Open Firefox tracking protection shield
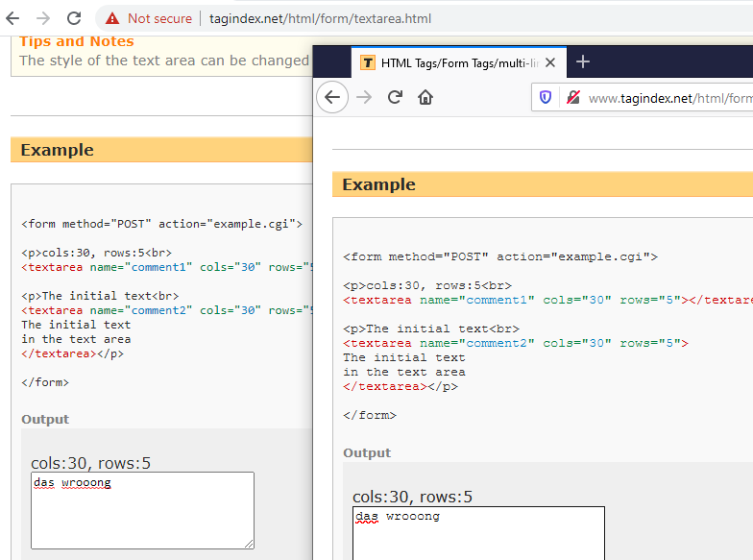The width and height of the screenshot is (753, 560). (x=546, y=98)
